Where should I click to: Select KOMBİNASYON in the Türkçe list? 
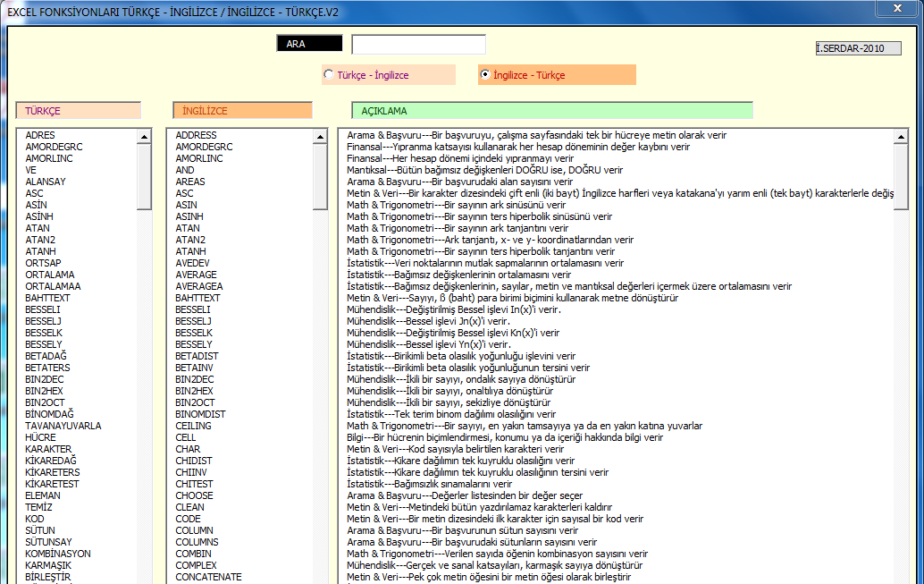58,554
